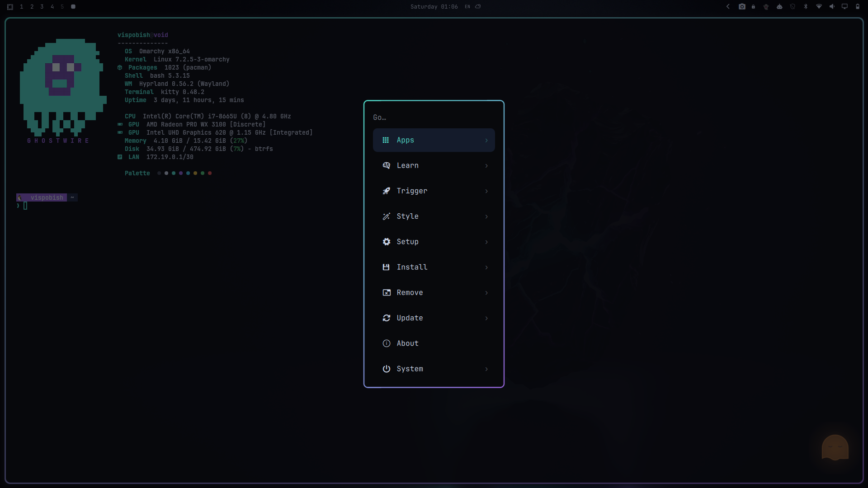Switch to workspace 1
The image size is (868, 488).
(21, 7)
